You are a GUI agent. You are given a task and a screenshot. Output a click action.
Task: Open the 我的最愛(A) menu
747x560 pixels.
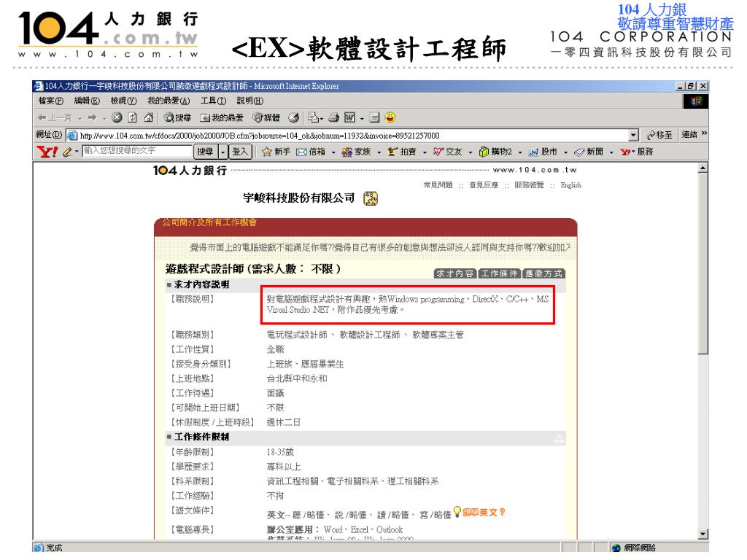pyautogui.click(x=169, y=101)
